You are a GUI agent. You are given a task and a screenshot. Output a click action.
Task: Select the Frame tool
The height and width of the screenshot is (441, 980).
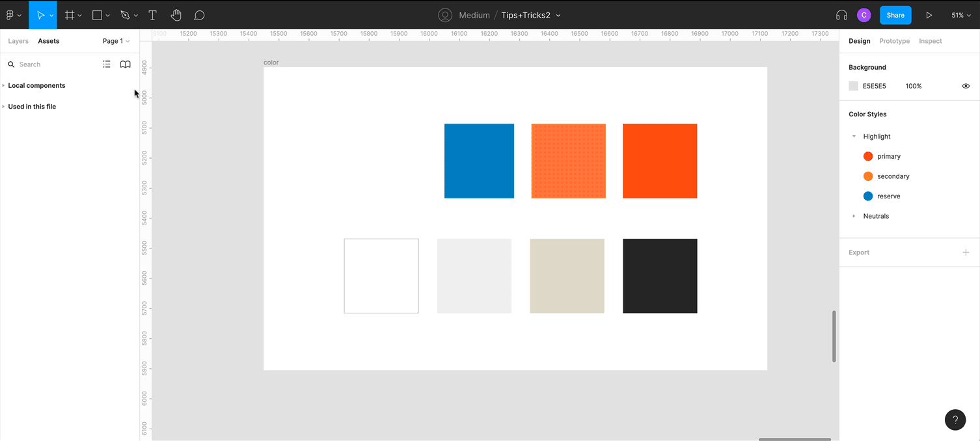click(x=69, y=15)
